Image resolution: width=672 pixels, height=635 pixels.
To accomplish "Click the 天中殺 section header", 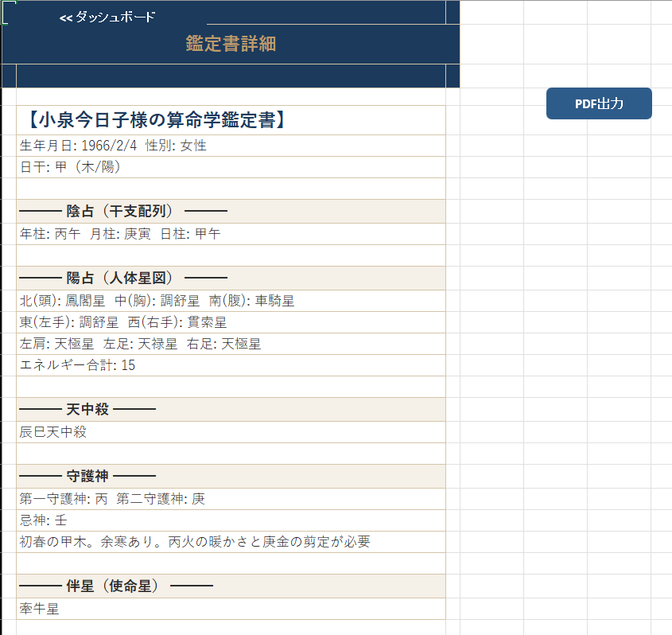I will click(231, 409).
